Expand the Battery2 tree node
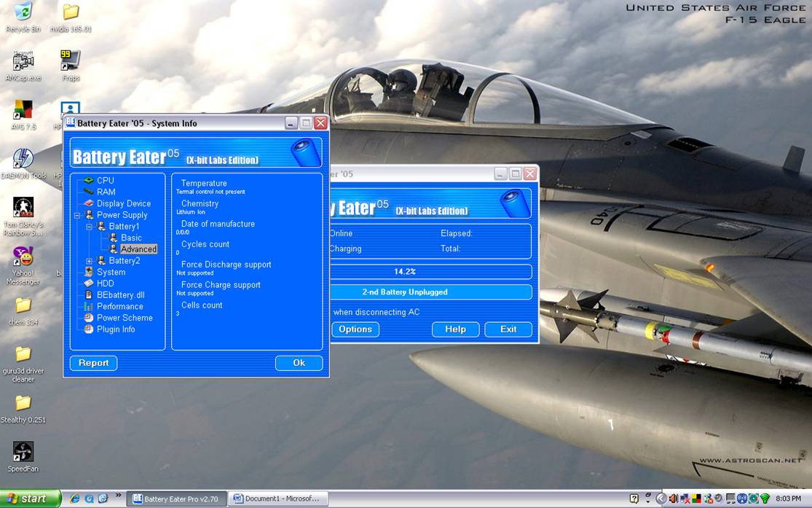The height and width of the screenshot is (508, 812). pyautogui.click(x=89, y=260)
